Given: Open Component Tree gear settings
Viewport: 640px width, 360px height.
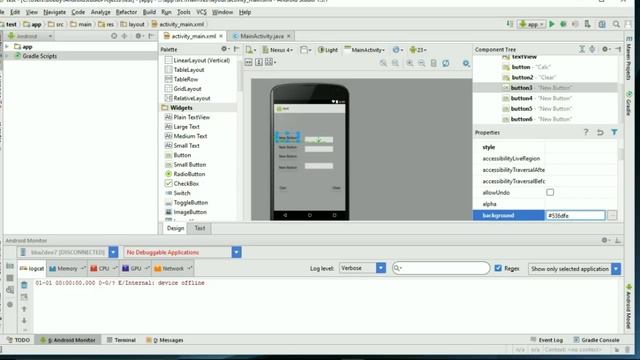Looking at the screenshot, I should (x=606, y=49).
